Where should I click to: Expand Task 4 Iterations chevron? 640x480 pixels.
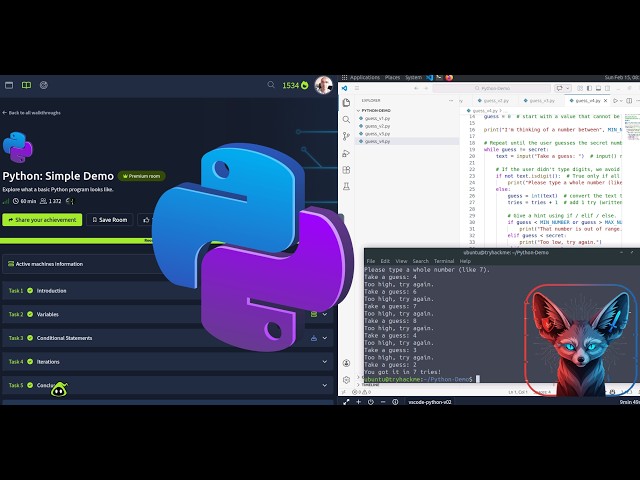[325, 362]
